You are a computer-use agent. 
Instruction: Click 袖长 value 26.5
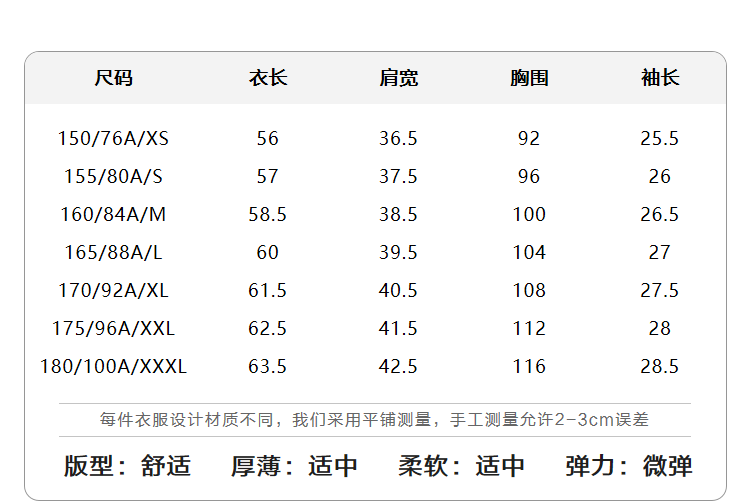tap(660, 214)
